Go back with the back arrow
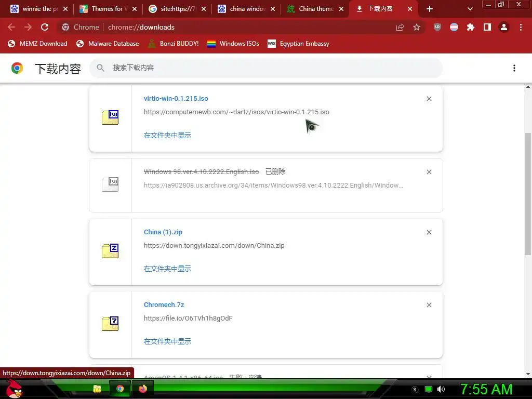Image resolution: width=532 pixels, height=399 pixels. [x=11, y=27]
